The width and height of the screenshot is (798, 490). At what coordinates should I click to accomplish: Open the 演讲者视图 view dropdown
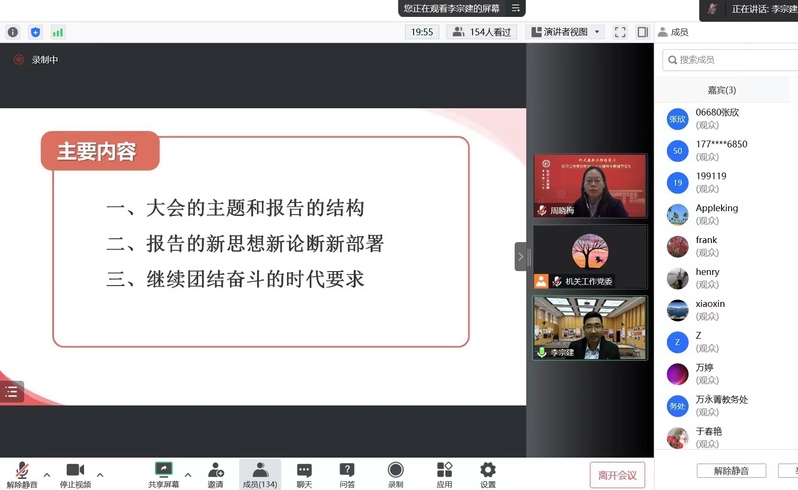coord(565,32)
